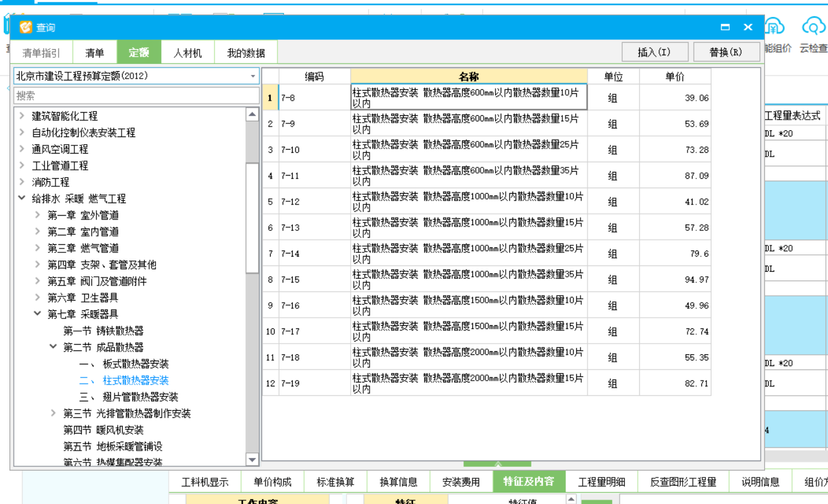This screenshot has width=828, height=504.
Task: Select 特征及内容 tab in main window
Action: (529, 481)
